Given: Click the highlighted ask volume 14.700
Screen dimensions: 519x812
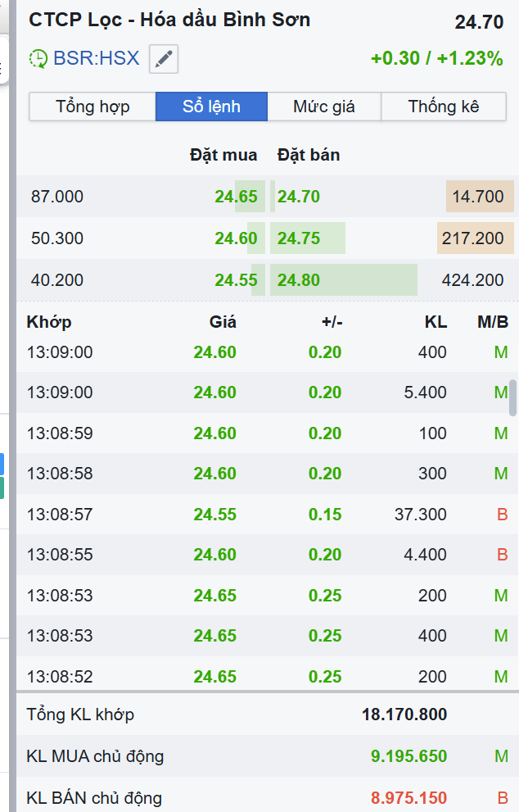Looking at the screenshot, I should click(x=478, y=197).
